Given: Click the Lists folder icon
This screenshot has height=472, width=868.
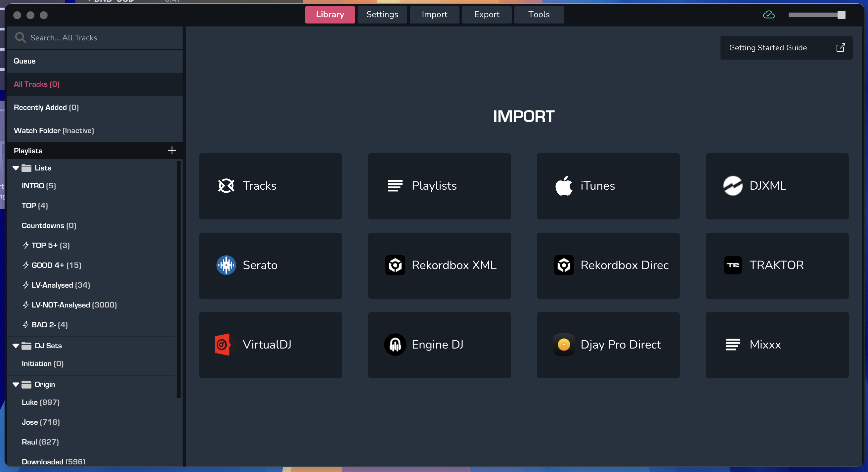Looking at the screenshot, I should pos(26,168).
